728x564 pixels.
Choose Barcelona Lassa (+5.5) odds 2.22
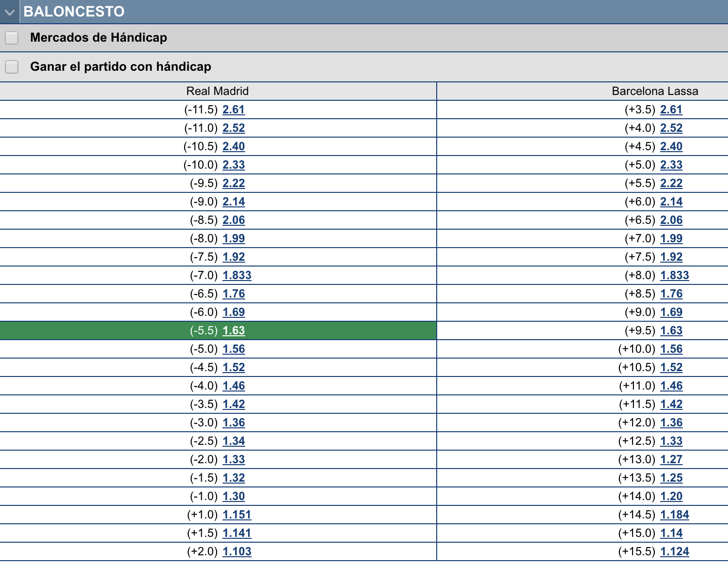coord(671,183)
